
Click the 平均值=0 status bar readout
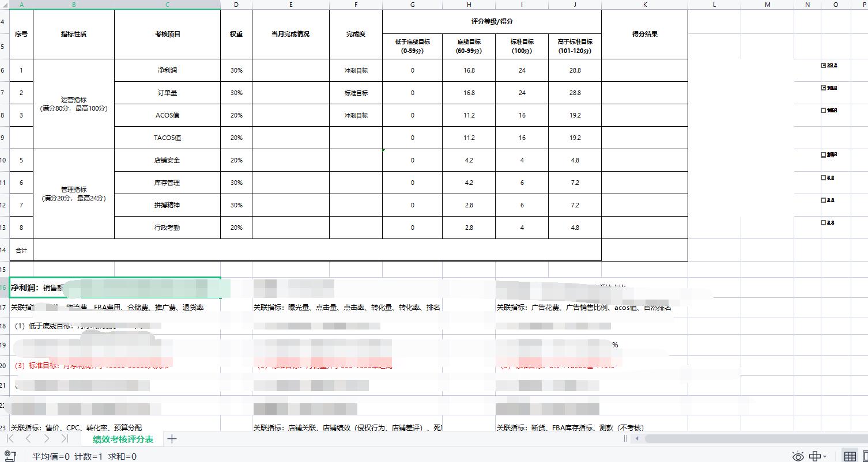(51, 456)
